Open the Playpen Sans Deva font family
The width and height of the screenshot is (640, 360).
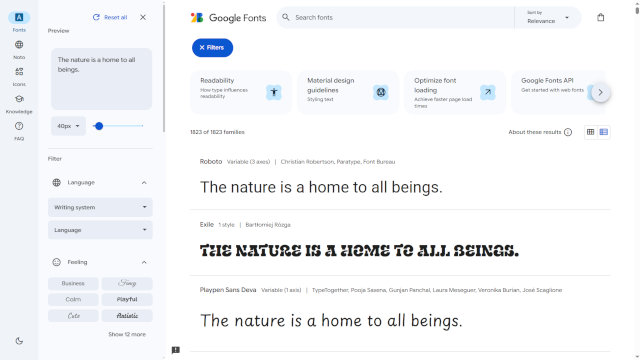[228, 290]
